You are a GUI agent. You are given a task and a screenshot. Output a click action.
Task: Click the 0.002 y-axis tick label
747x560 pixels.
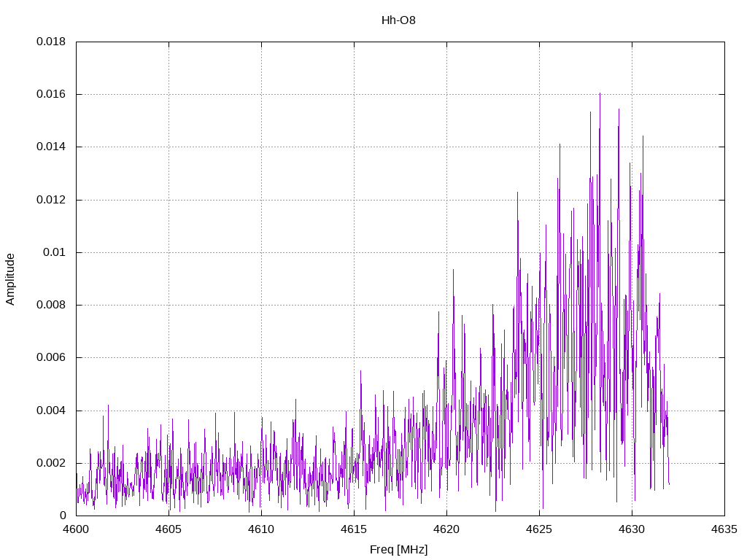(51, 463)
